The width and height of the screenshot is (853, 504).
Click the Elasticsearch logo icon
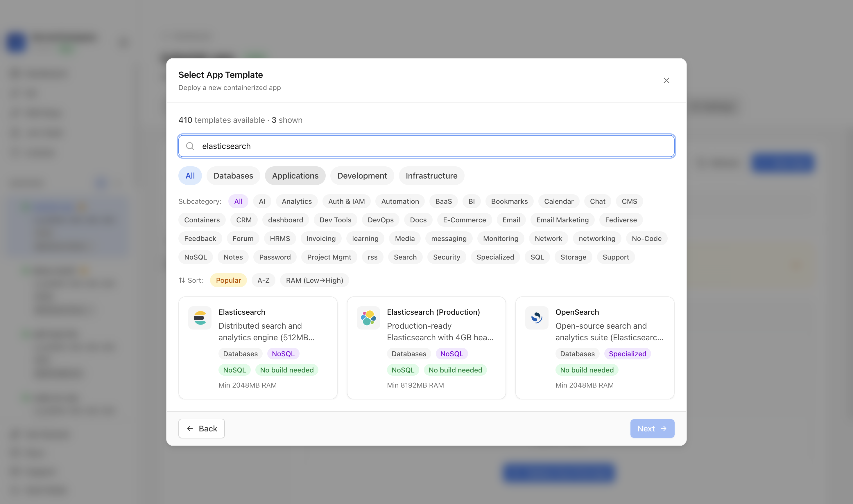click(x=200, y=318)
